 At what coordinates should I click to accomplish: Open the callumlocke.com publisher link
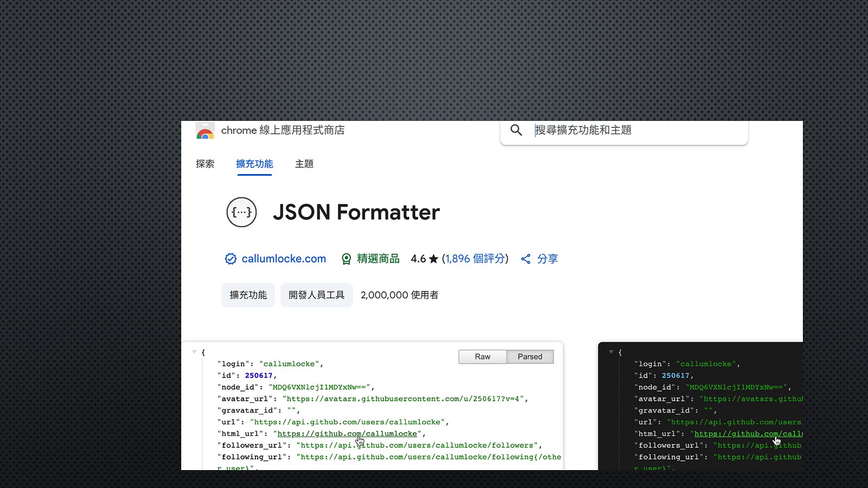click(284, 259)
